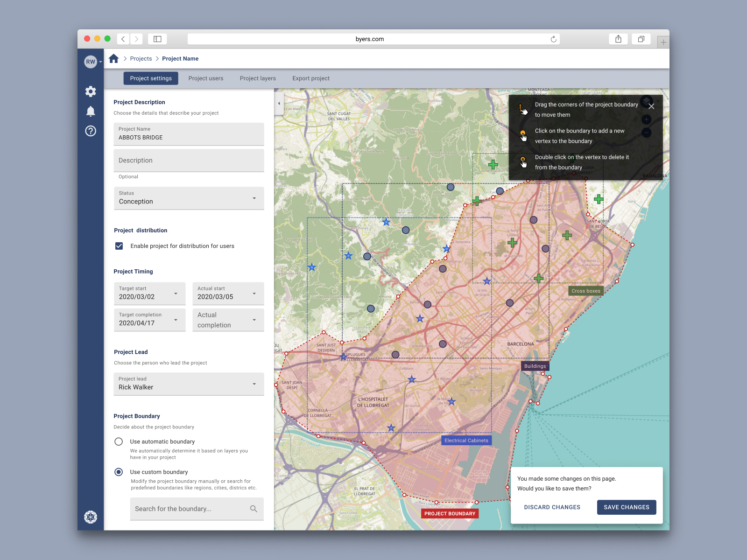Screen dimensions: 747x560
Task: Click the Electrical Cabinets layer label
Action: (x=466, y=441)
